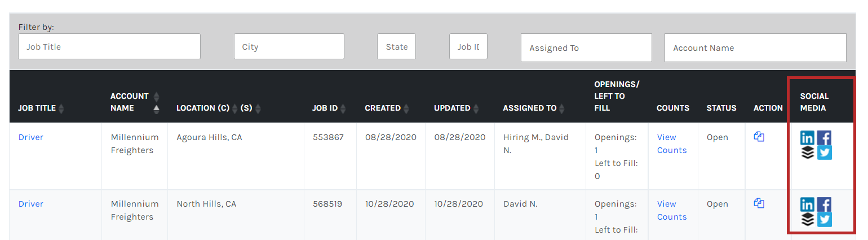Click Twitter icon for Agoura Hills job
868x240 pixels.
click(824, 152)
